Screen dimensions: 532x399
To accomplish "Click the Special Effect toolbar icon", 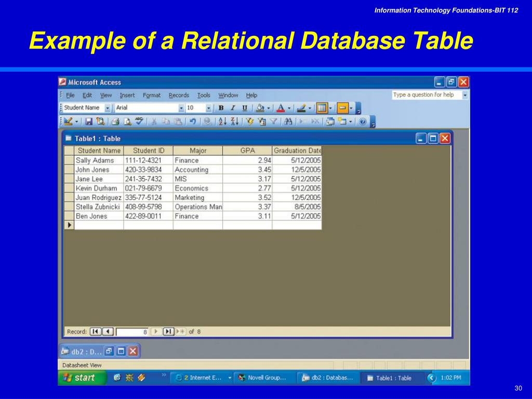I will click(342, 108).
